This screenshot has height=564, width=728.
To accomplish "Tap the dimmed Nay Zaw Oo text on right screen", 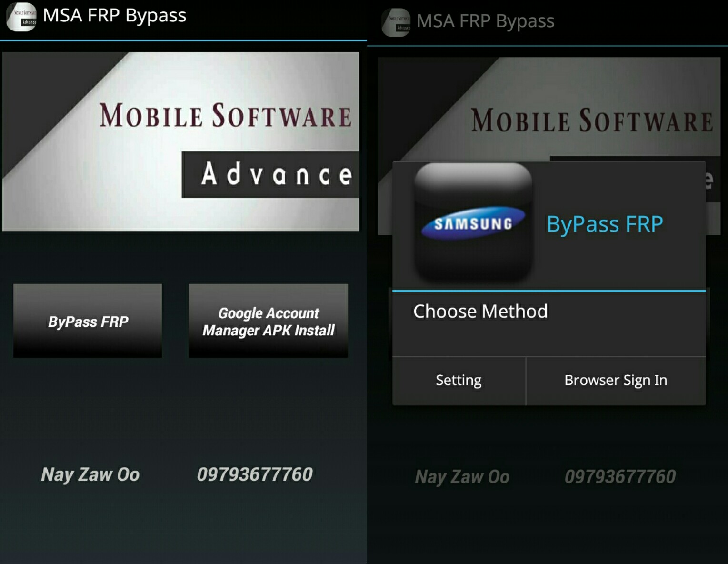I will click(462, 477).
